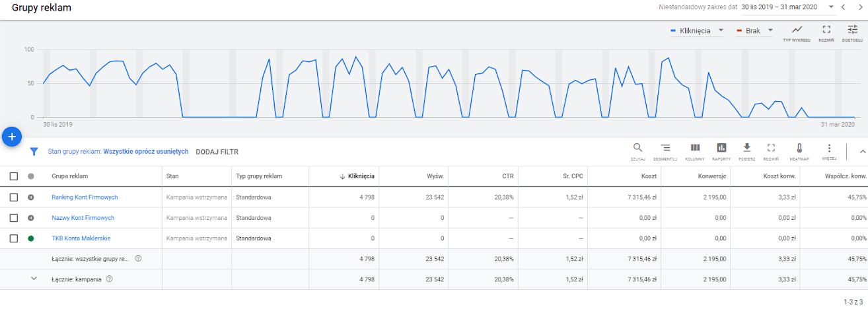Viewport: 868px width, 313px height.
Task: Check the Ranking Kont Firmowych row checkbox
Action: pos(14,197)
